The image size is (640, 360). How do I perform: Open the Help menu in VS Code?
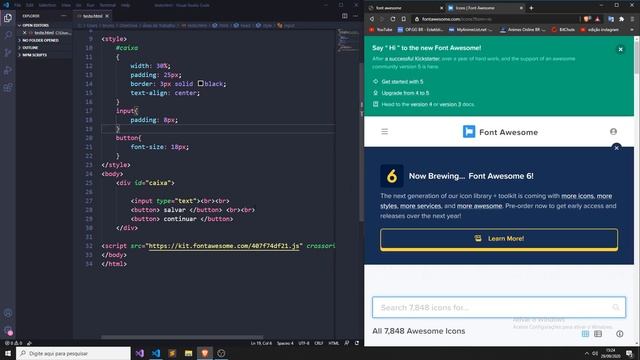[126, 5]
